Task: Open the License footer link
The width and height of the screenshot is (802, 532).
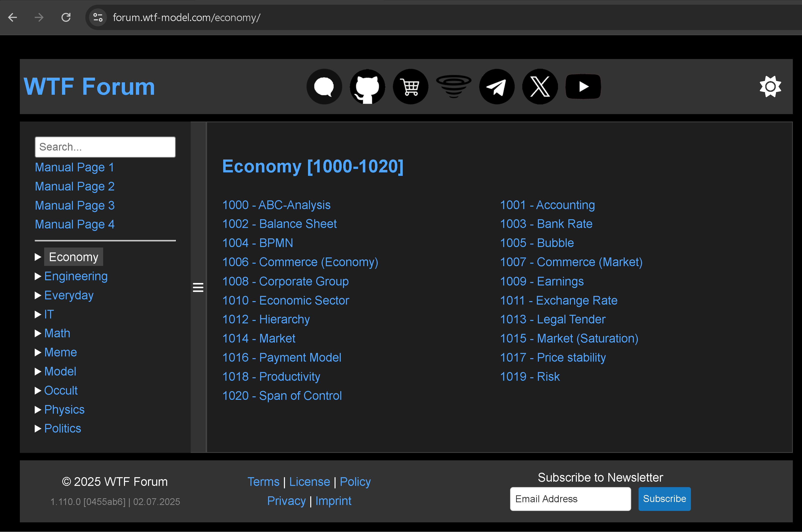Action: 309,482
